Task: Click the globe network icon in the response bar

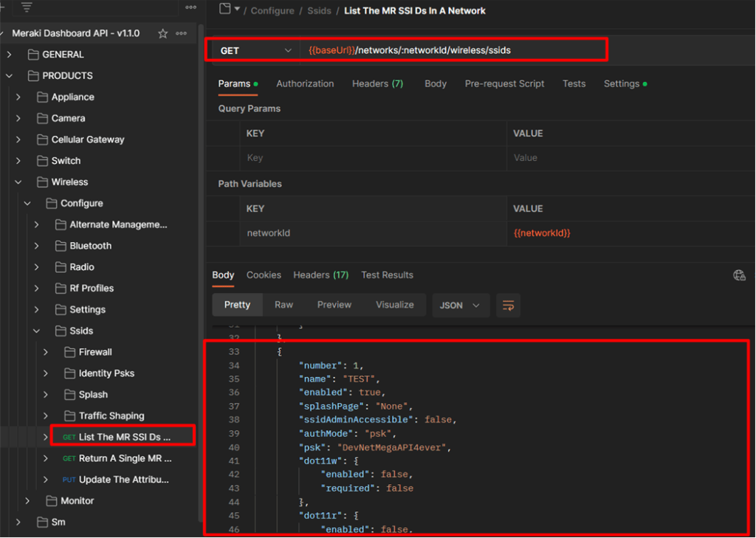Action: pyautogui.click(x=739, y=275)
